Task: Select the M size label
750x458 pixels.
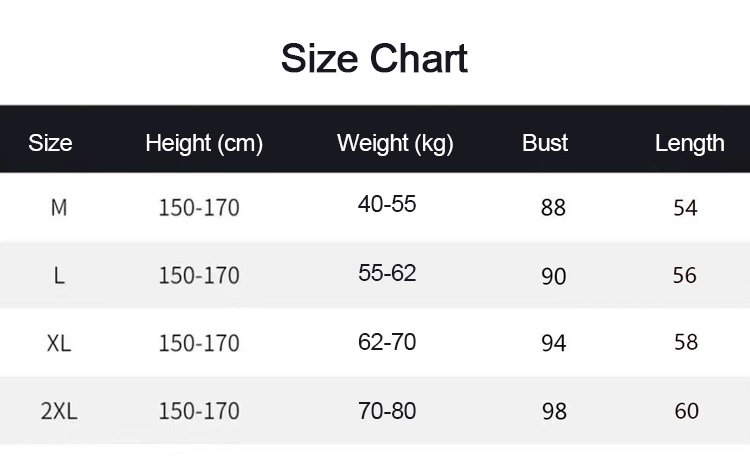Action: point(59,208)
